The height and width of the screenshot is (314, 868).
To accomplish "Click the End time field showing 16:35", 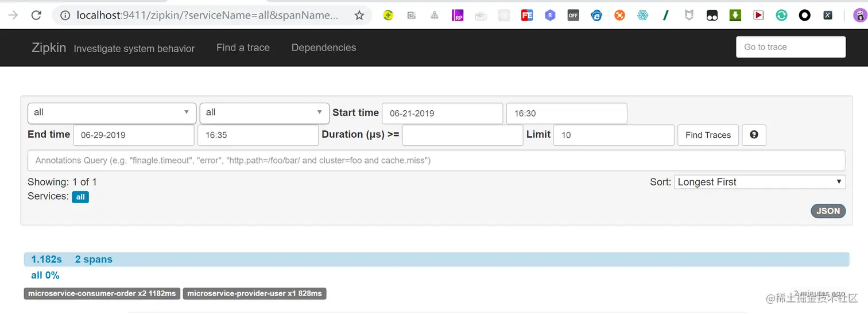I will point(258,135).
